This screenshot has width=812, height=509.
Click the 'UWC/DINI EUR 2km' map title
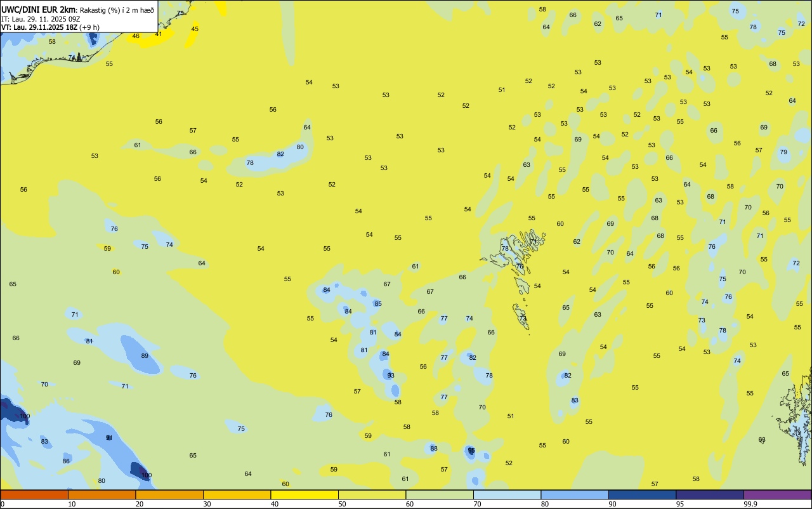click(39, 10)
